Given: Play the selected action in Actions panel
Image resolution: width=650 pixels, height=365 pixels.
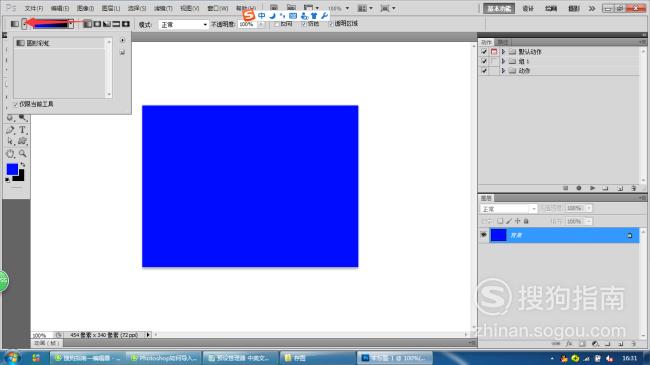Looking at the screenshot, I should 592,188.
